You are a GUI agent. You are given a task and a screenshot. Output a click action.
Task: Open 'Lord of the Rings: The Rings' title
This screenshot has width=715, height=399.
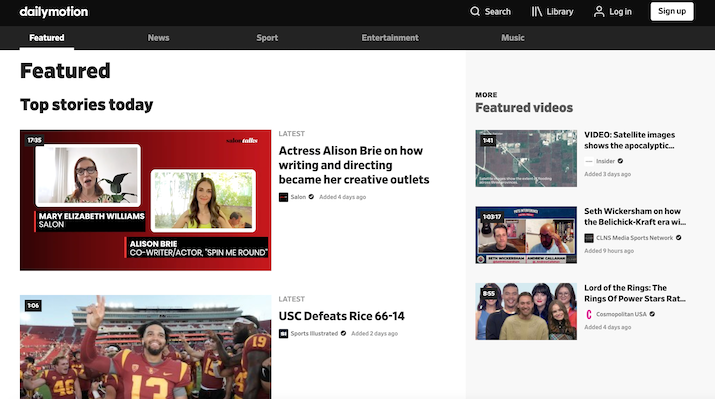point(635,293)
